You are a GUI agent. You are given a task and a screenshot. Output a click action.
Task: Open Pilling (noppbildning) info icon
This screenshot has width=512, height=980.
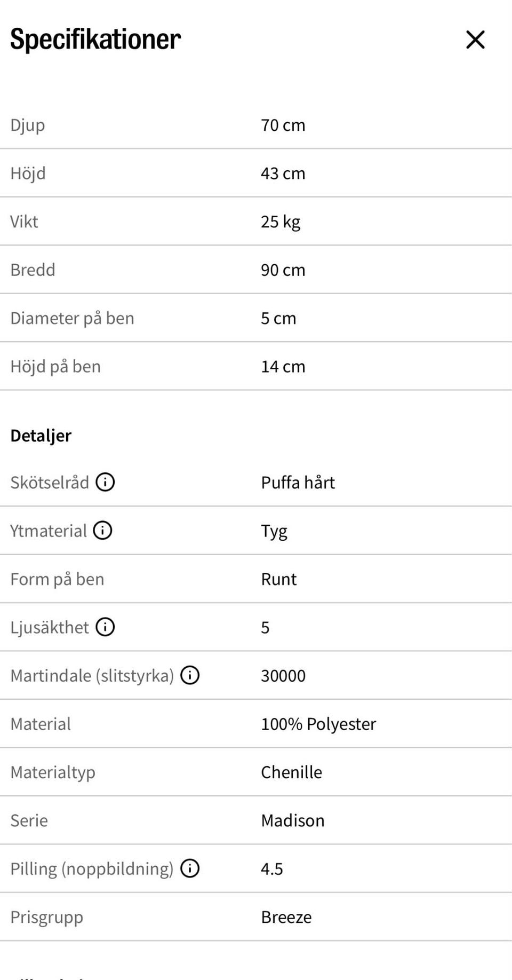(x=190, y=868)
